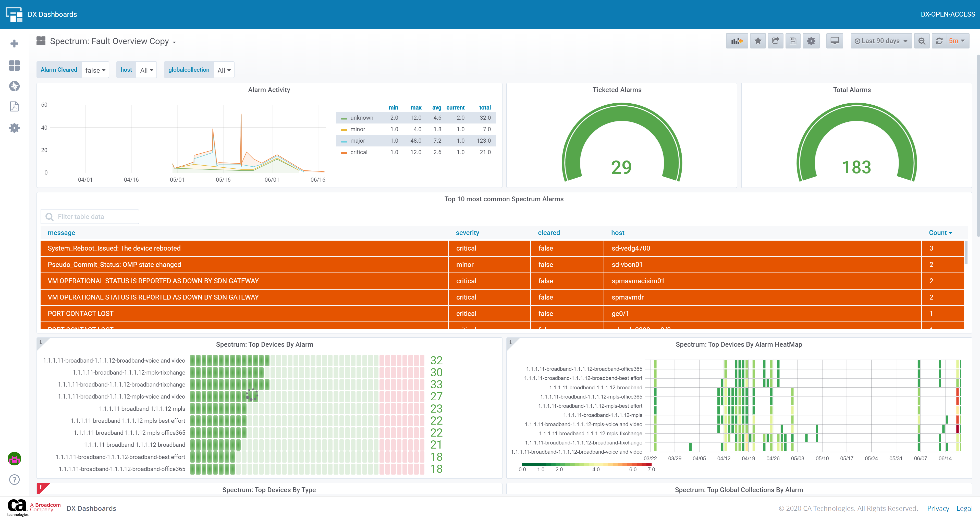Click info icon on Alarm HeatMap panel

[x=510, y=342]
